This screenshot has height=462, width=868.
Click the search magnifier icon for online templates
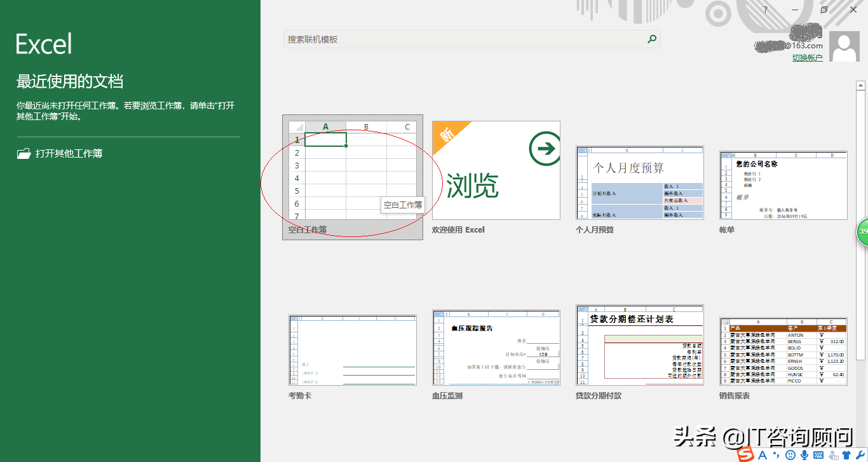[651, 39]
